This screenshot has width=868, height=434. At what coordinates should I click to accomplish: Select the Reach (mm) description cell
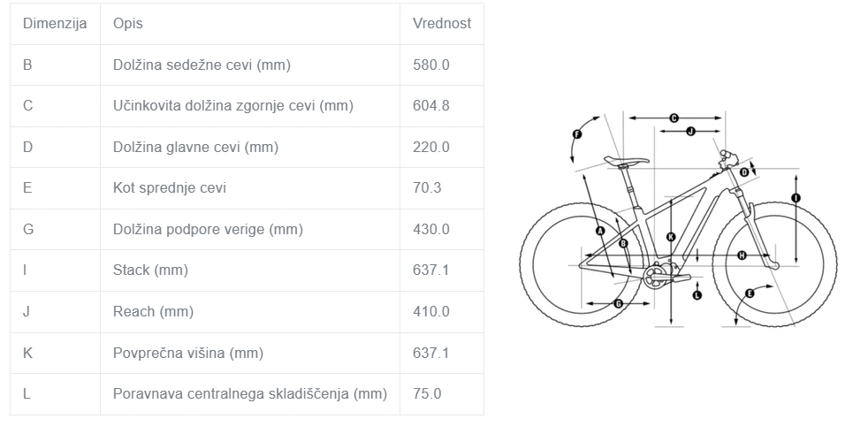249,312
